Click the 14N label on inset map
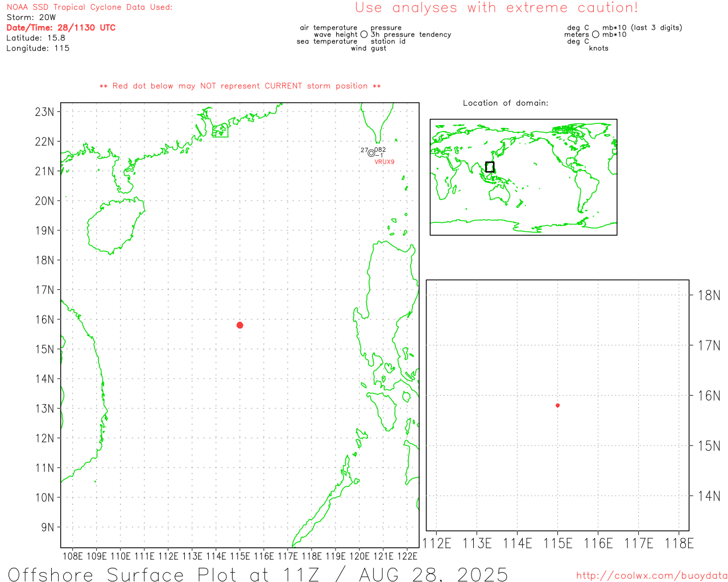 click(x=709, y=496)
